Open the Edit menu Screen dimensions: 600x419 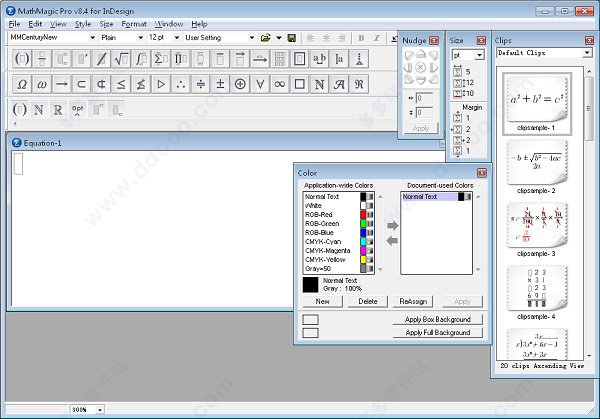click(35, 24)
